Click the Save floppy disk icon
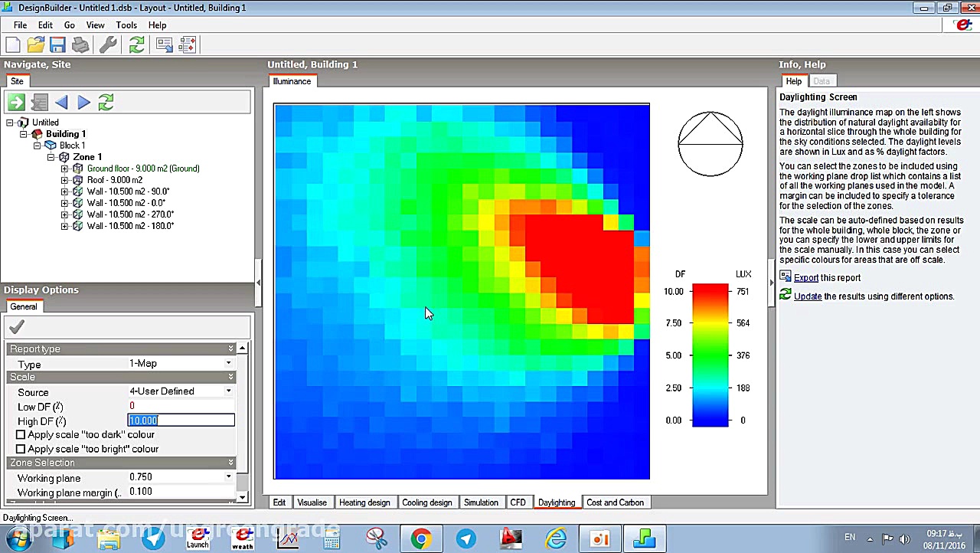This screenshot has width=980, height=553. (57, 45)
